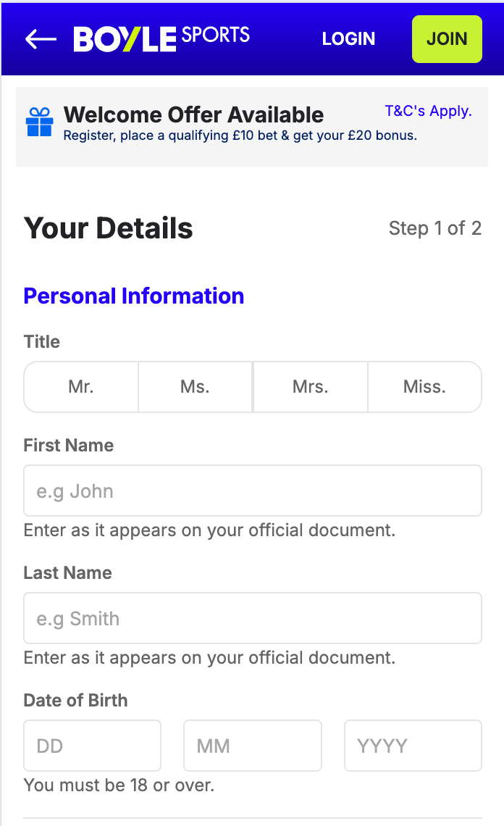This screenshot has width=504, height=826.
Task: Click the blue gift box icon
Action: pos(40,122)
